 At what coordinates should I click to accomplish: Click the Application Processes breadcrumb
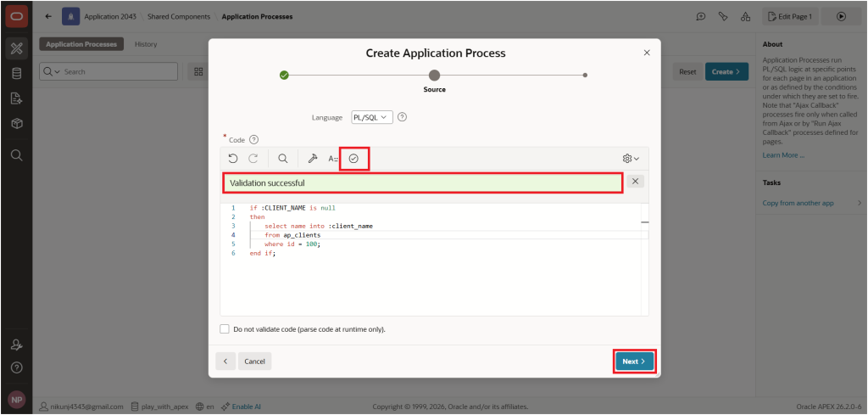pyautogui.click(x=257, y=17)
